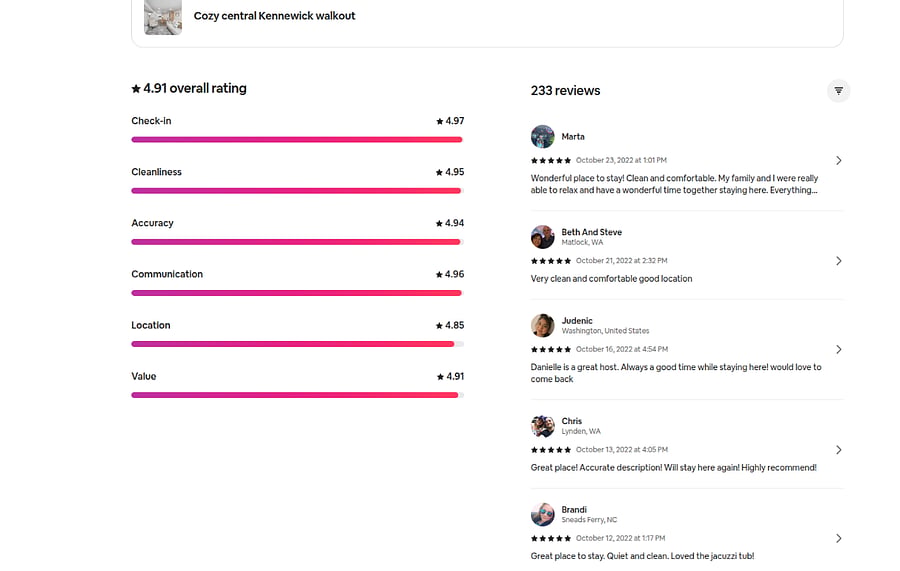Screen dimensions: 900x571
Task: Expand Brandi's review chevron arrow
Action: [x=839, y=538]
